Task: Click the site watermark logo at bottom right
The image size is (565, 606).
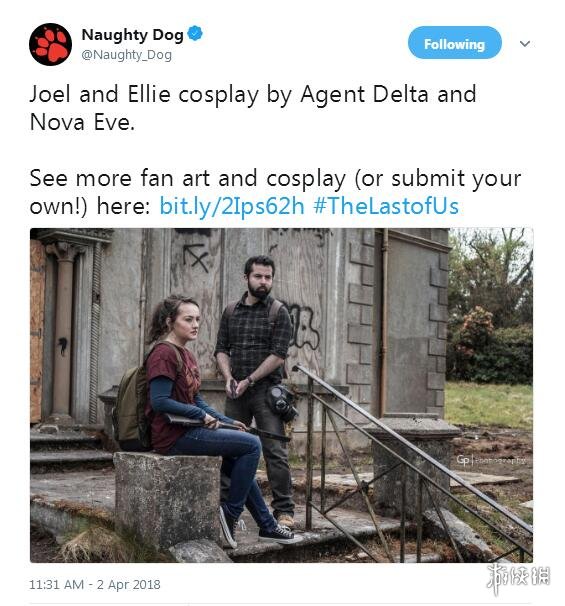Action: coord(518,578)
